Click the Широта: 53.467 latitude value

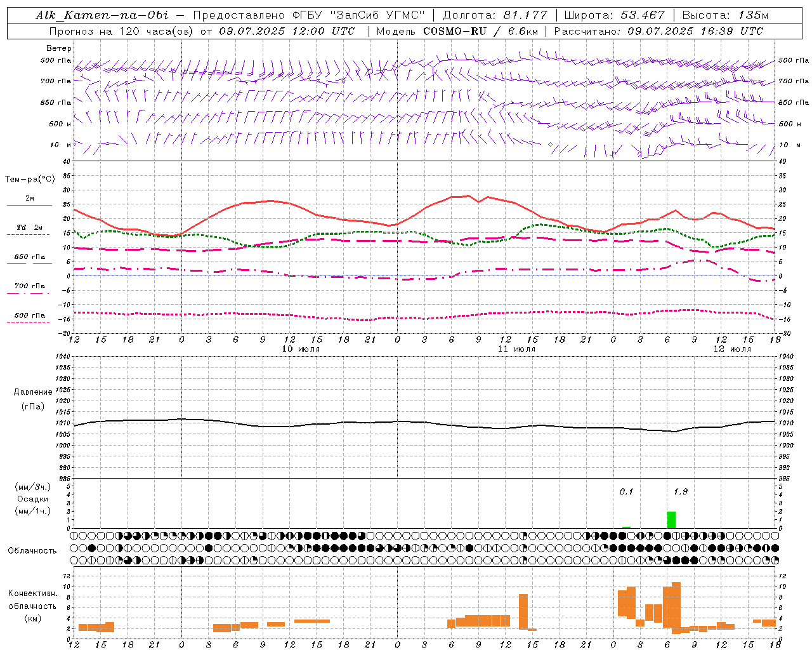point(614,15)
